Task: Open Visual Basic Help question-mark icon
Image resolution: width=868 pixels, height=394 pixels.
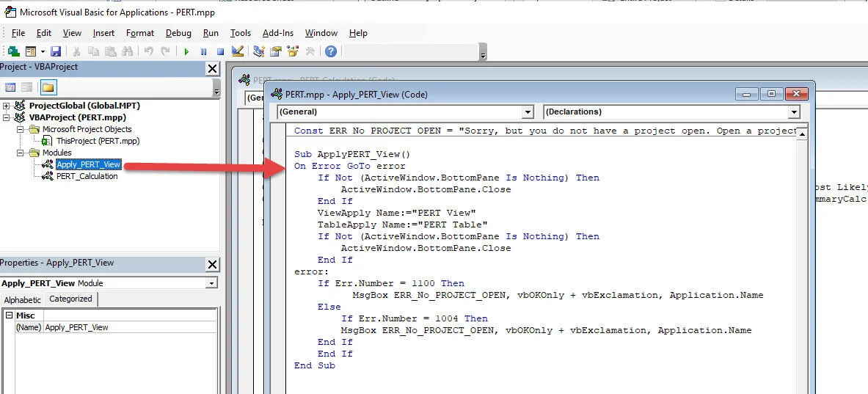Action: [x=330, y=51]
